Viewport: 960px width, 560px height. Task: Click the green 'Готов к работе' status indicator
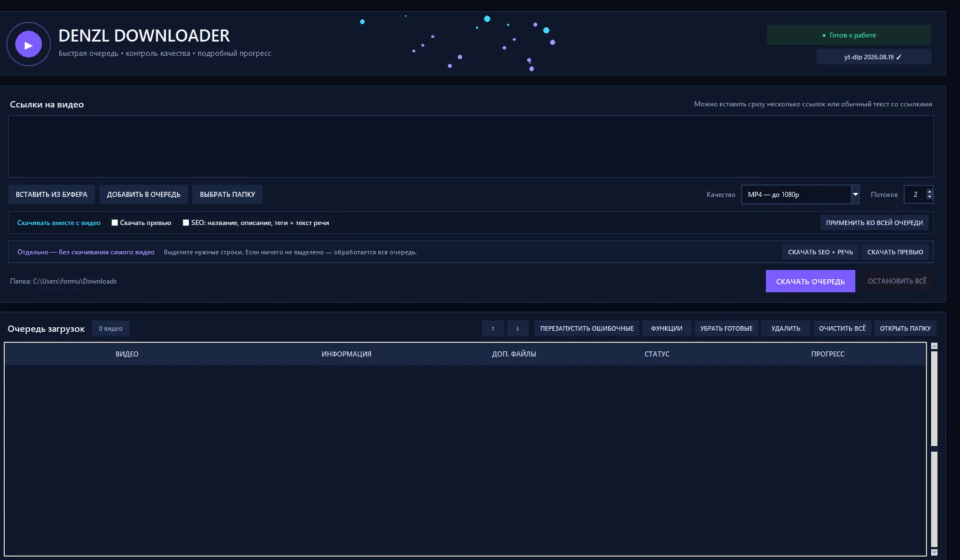(x=849, y=35)
